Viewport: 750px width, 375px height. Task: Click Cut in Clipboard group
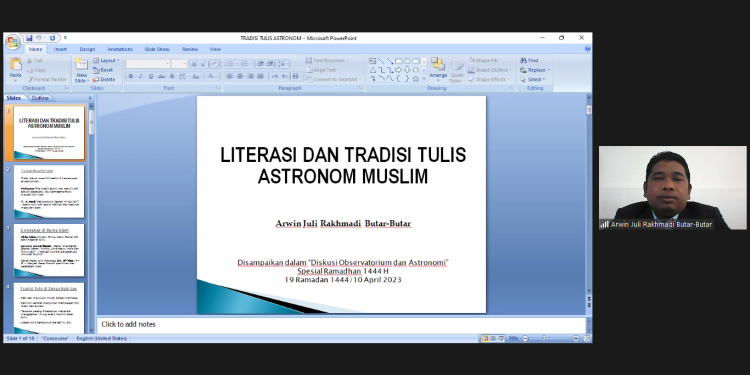pos(35,60)
